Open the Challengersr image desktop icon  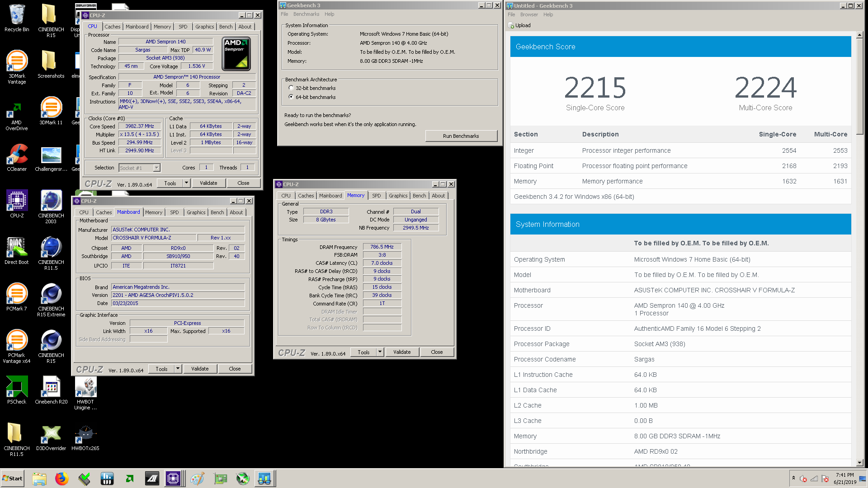pos(51,158)
